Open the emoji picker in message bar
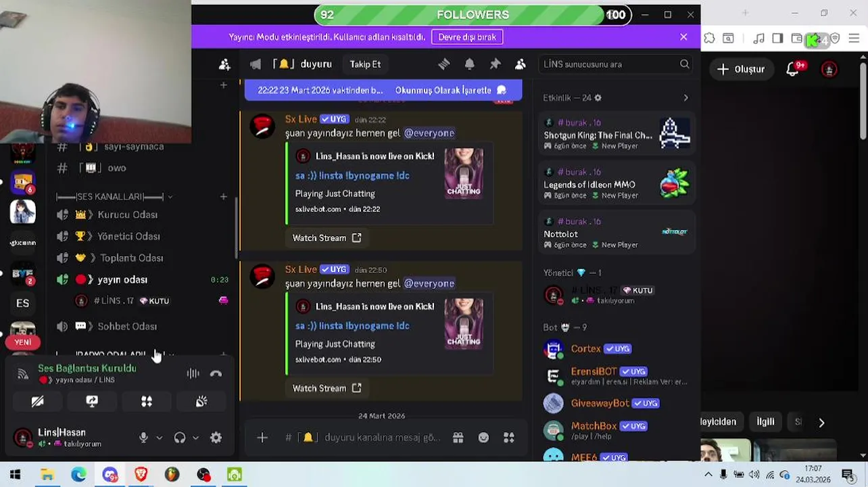Viewport: 868px width, 487px height. pos(483,438)
